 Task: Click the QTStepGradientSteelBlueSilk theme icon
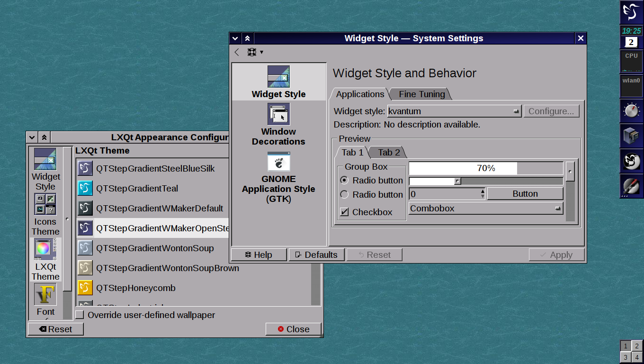(85, 168)
